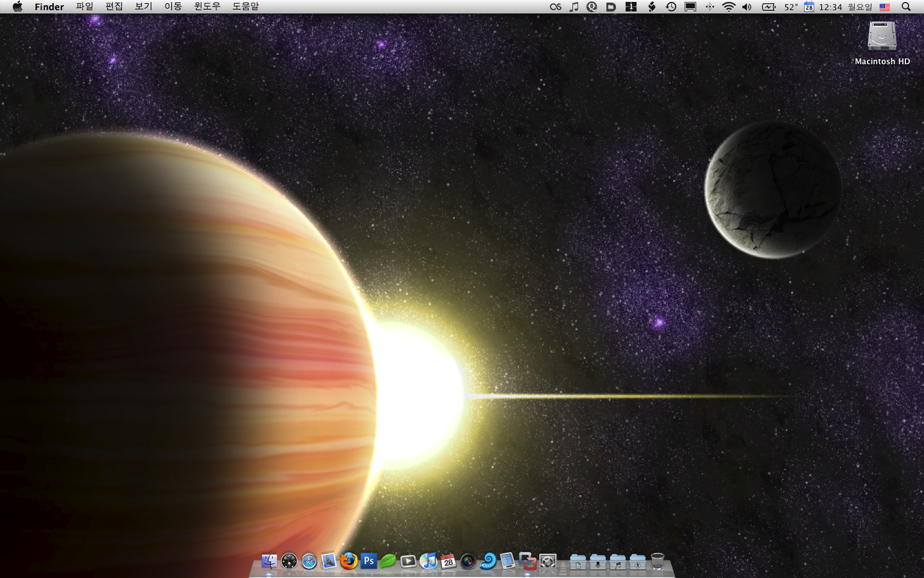This screenshot has height=578, width=924.
Task: Click the Last.fm menu bar icon
Action: pos(556,7)
